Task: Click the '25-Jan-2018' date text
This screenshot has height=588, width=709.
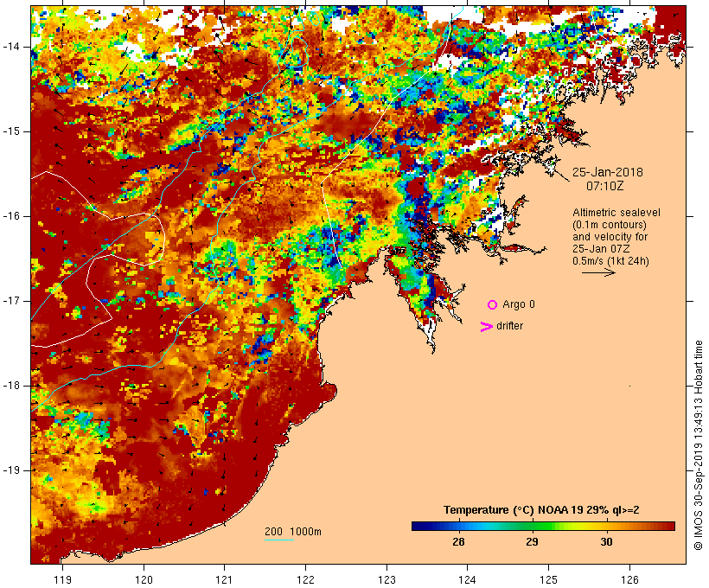Action: pyautogui.click(x=608, y=172)
